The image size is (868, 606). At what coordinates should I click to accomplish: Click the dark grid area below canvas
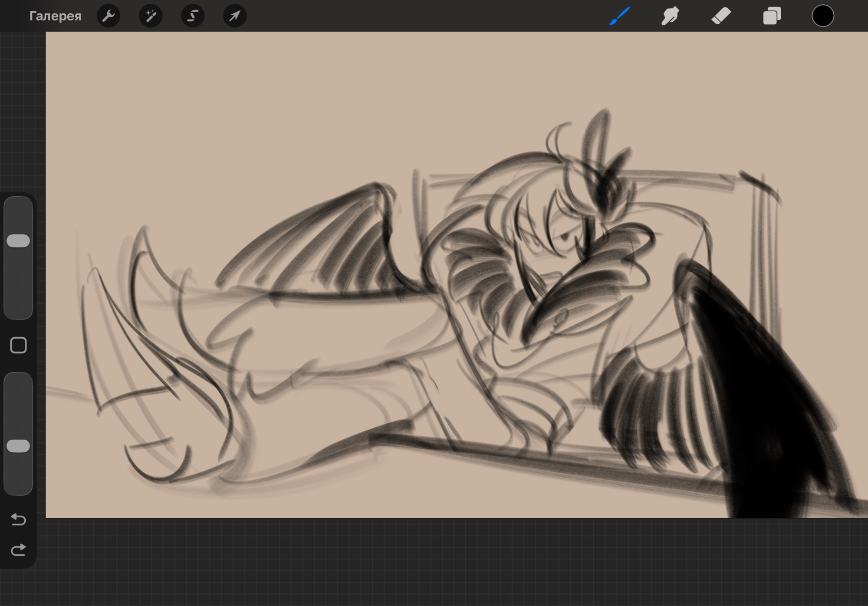(434, 564)
